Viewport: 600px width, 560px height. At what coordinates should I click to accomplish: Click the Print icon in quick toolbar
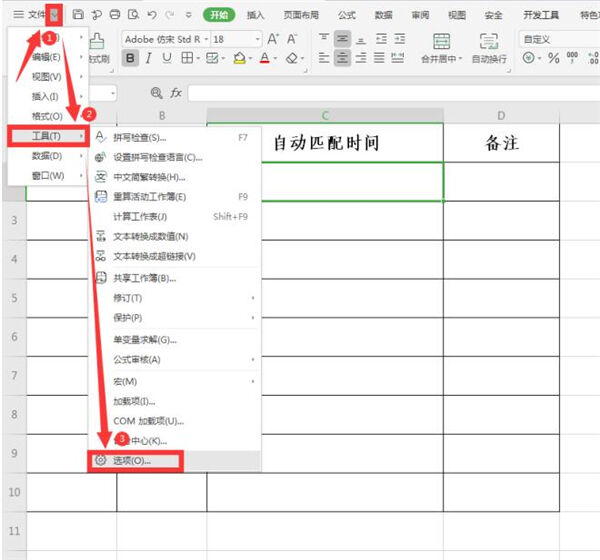pos(115,15)
